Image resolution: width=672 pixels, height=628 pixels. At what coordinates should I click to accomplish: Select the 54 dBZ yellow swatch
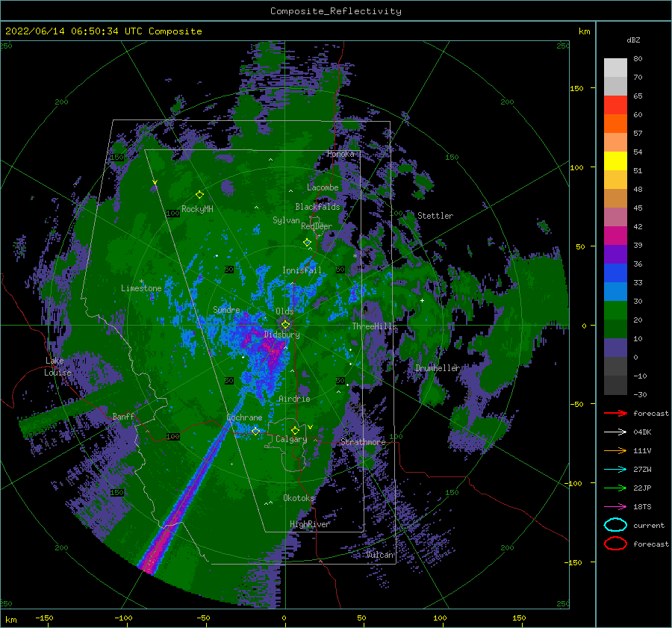click(615, 161)
